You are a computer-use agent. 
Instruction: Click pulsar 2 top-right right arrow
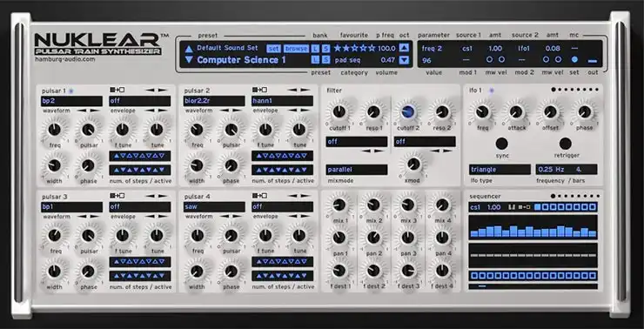coord(305,90)
